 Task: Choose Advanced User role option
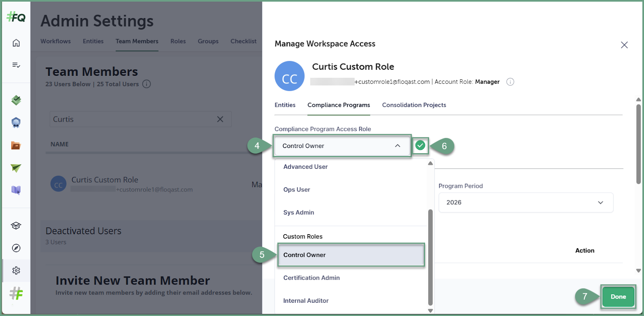coord(305,167)
